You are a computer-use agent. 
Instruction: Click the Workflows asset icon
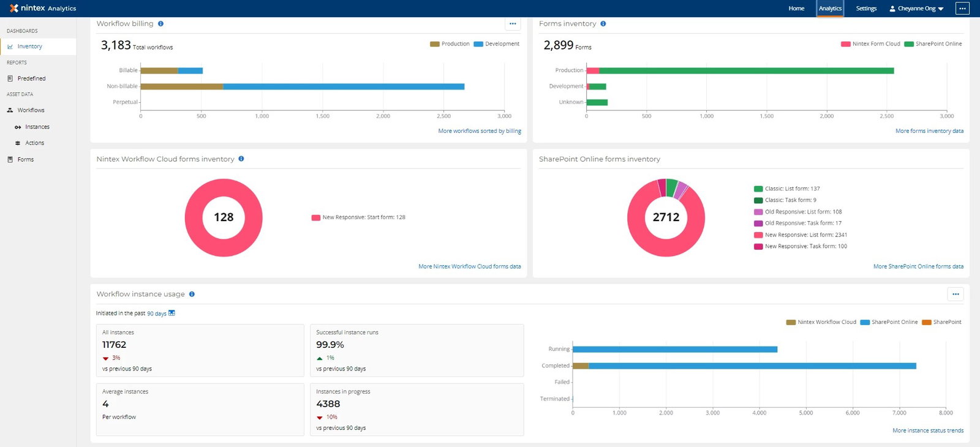click(10, 110)
